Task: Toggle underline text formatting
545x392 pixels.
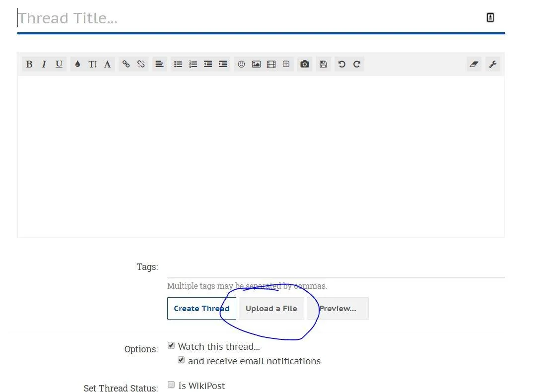Action: point(59,65)
